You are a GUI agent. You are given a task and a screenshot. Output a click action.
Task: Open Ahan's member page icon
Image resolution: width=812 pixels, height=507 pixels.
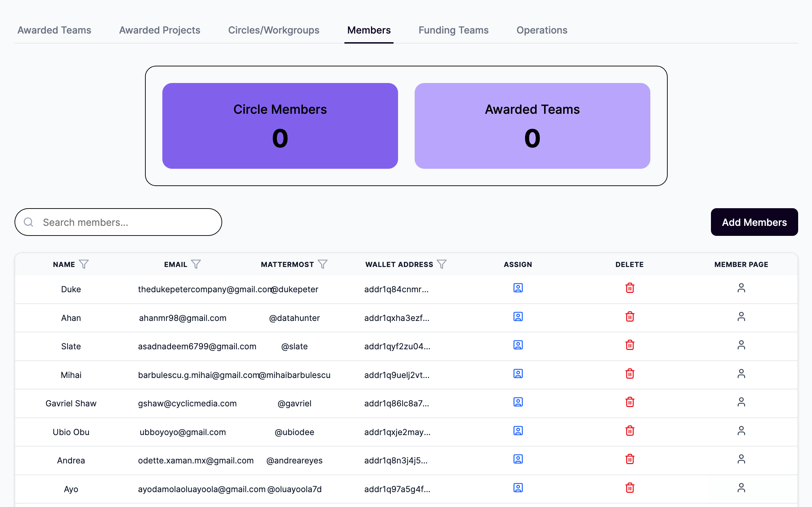point(741,316)
